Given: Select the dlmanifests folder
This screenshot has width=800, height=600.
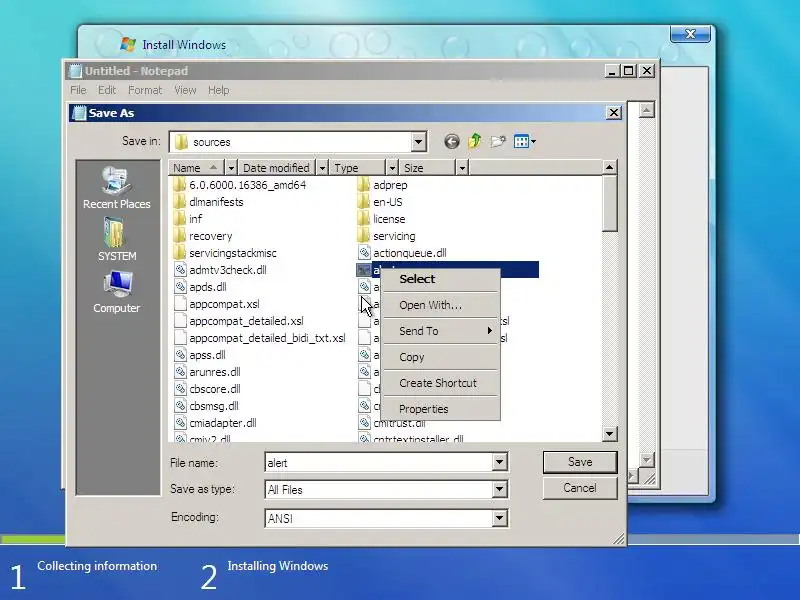Looking at the screenshot, I should tap(209, 202).
